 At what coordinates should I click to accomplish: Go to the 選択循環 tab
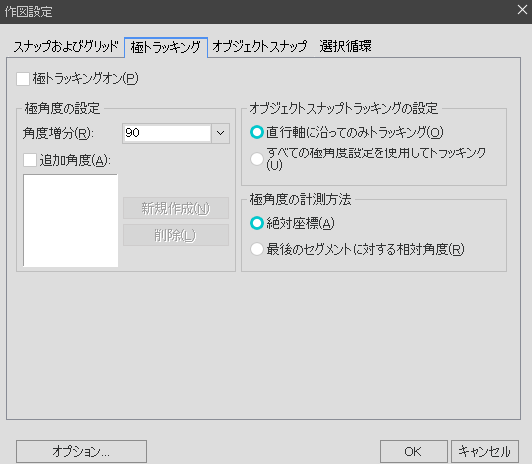(x=345, y=46)
